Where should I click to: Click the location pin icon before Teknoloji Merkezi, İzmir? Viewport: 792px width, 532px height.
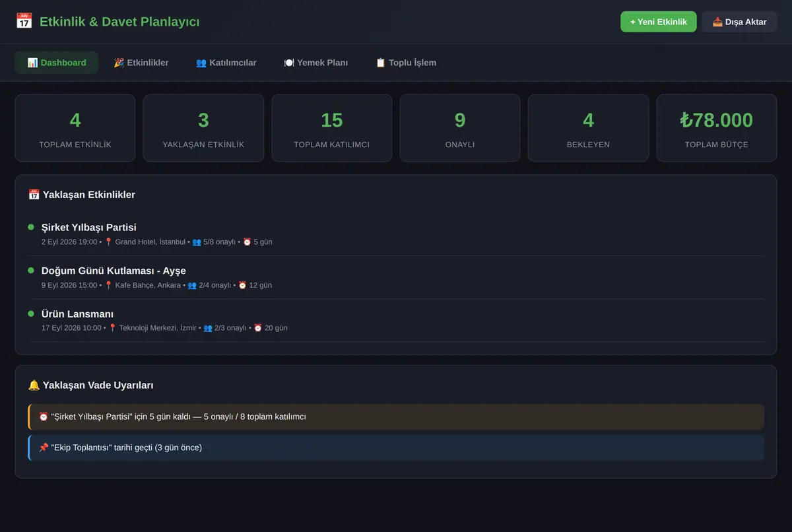[x=113, y=328]
